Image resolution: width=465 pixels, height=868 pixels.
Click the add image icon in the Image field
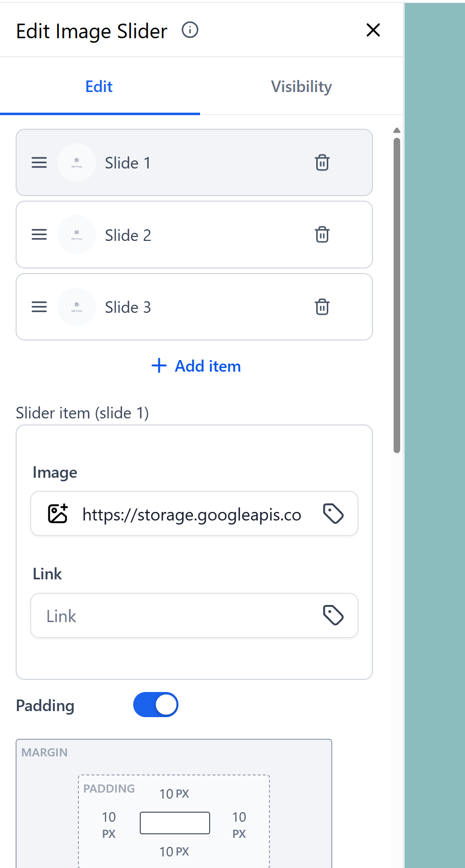(x=57, y=513)
